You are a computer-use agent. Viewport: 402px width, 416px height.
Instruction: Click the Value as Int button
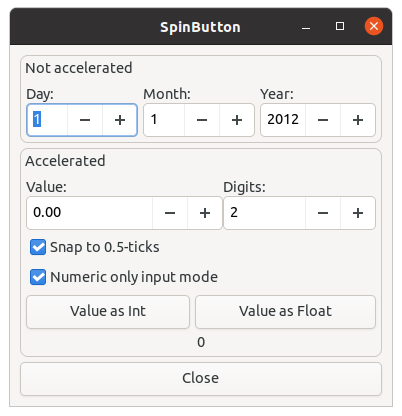click(x=108, y=312)
